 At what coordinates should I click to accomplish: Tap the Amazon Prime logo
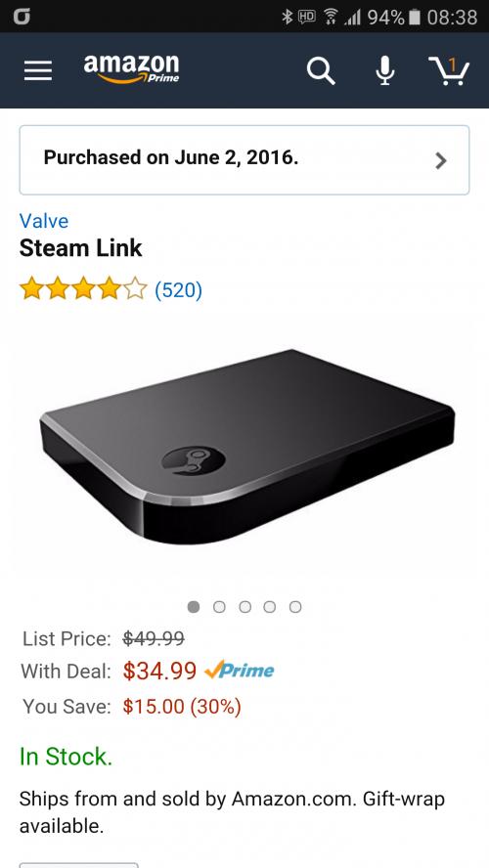[x=131, y=68]
